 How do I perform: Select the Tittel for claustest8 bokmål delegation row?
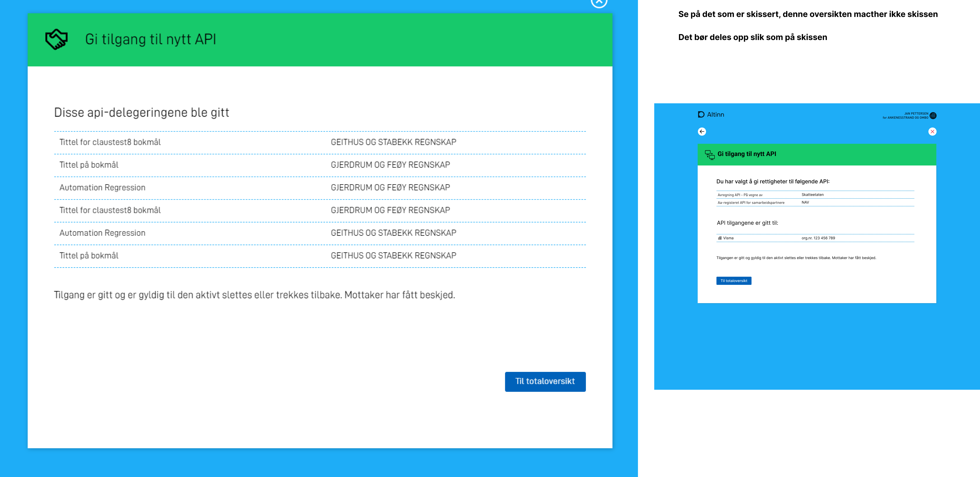[x=110, y=142]
